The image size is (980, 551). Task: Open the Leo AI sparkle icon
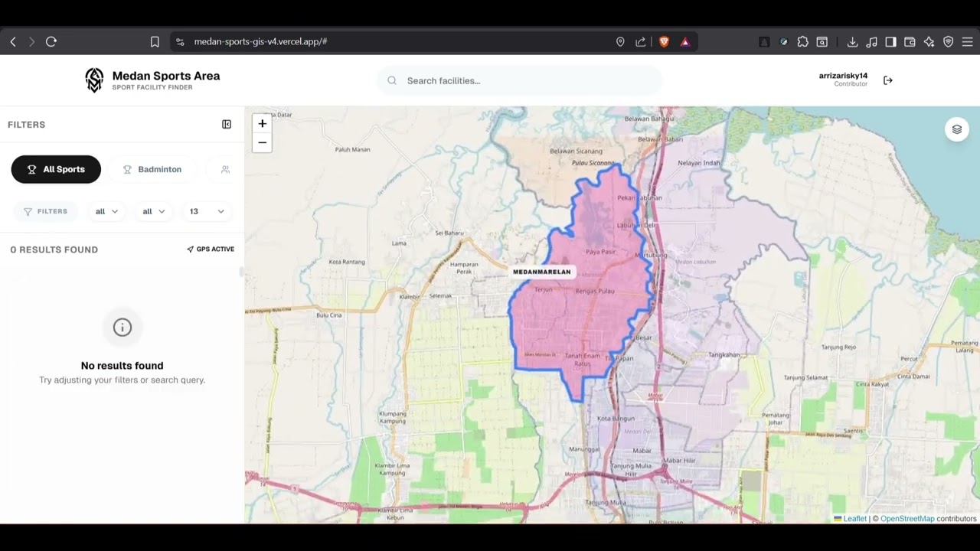[929, 42]
